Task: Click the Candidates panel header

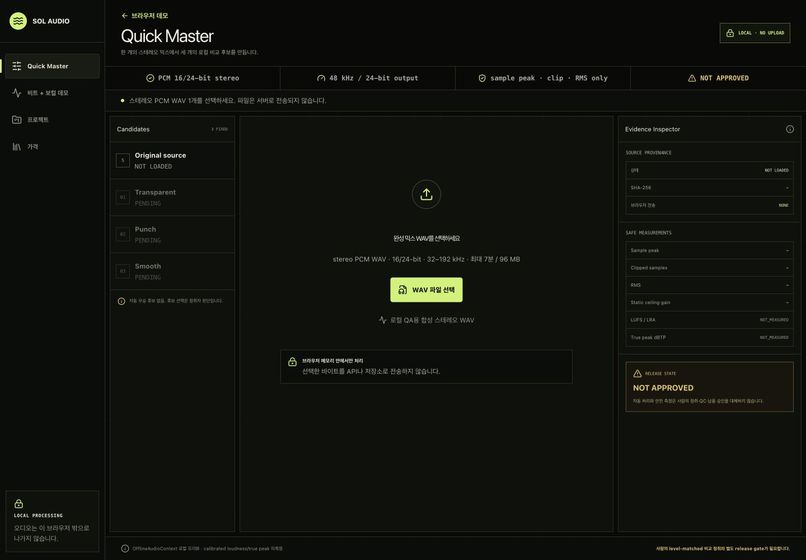Action: 172,129
